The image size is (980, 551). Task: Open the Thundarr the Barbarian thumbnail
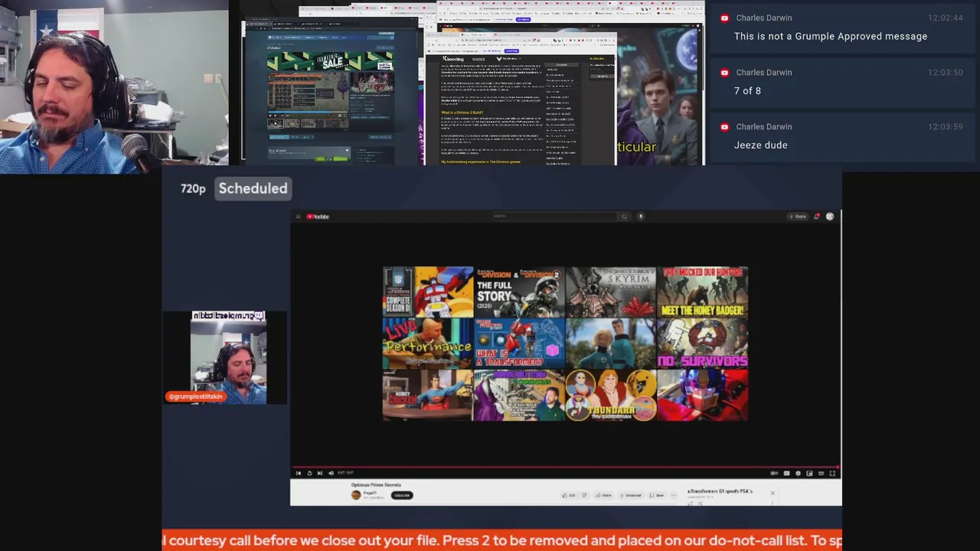(x=610, y=395)
